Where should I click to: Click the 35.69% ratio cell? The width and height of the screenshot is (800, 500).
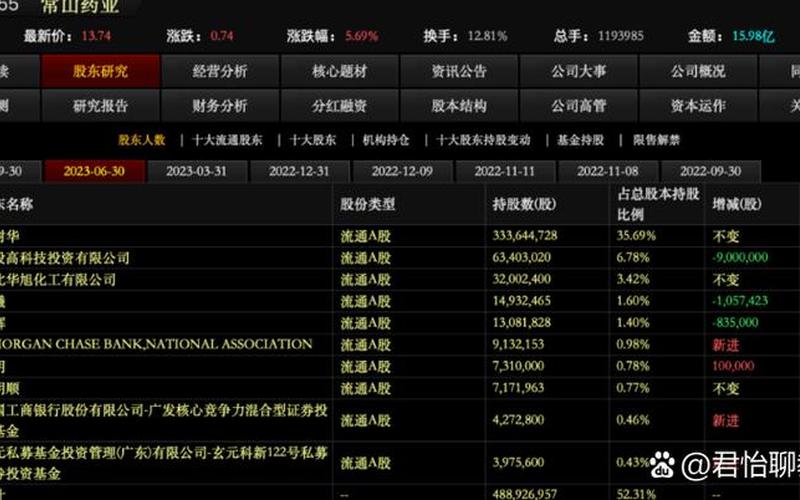coord(636,236)
